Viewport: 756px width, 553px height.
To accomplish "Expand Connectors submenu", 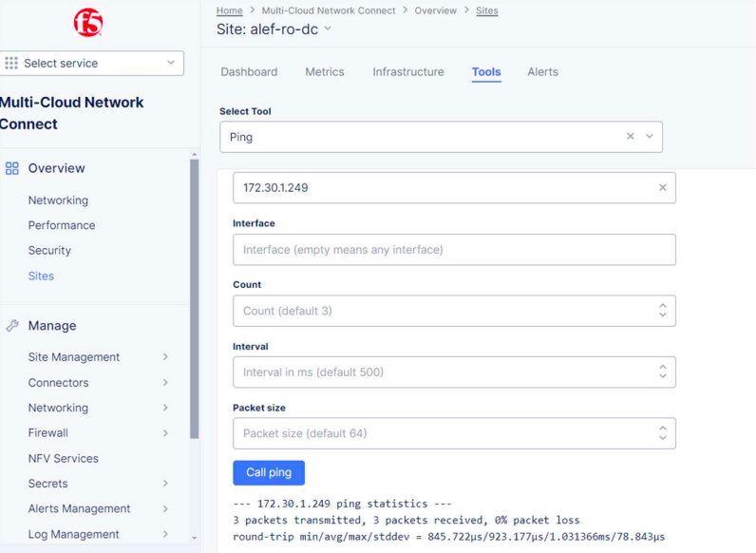I will pyautogui.click(x=165, y=383).
